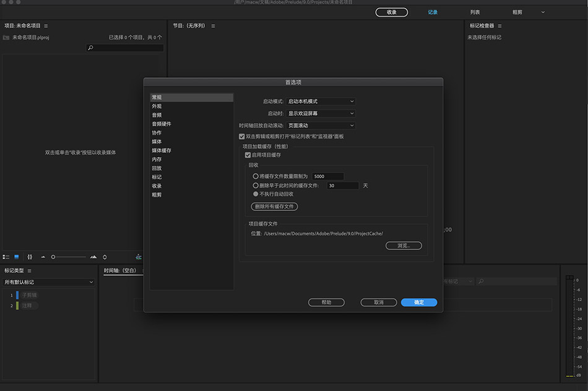Click the project search magnifier icon

90,48
